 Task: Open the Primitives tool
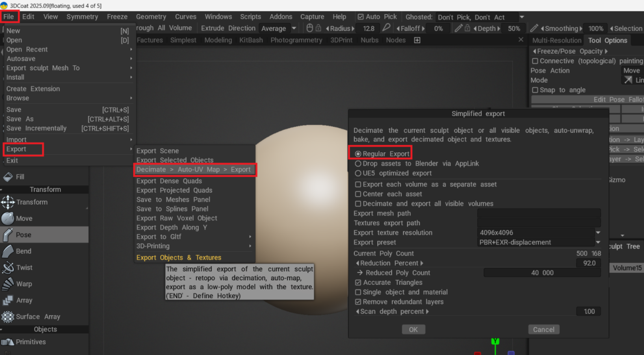click(x=44, y=342)
